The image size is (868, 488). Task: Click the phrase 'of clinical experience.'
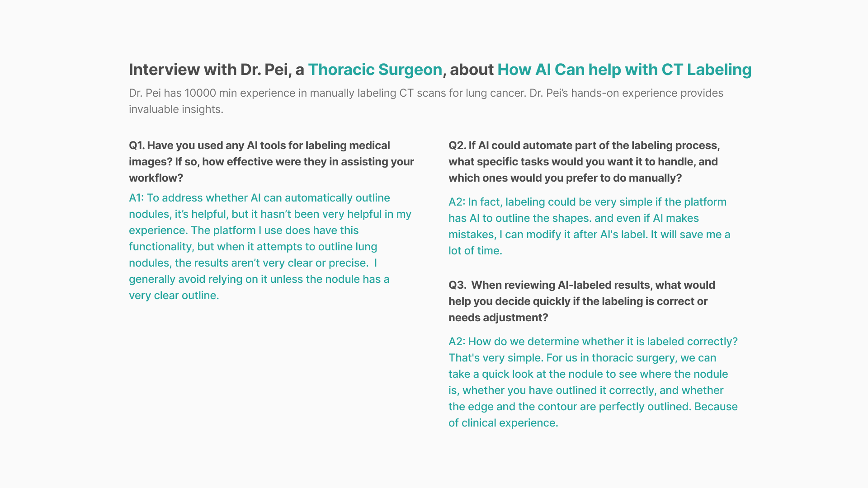[x=503, y=423]
